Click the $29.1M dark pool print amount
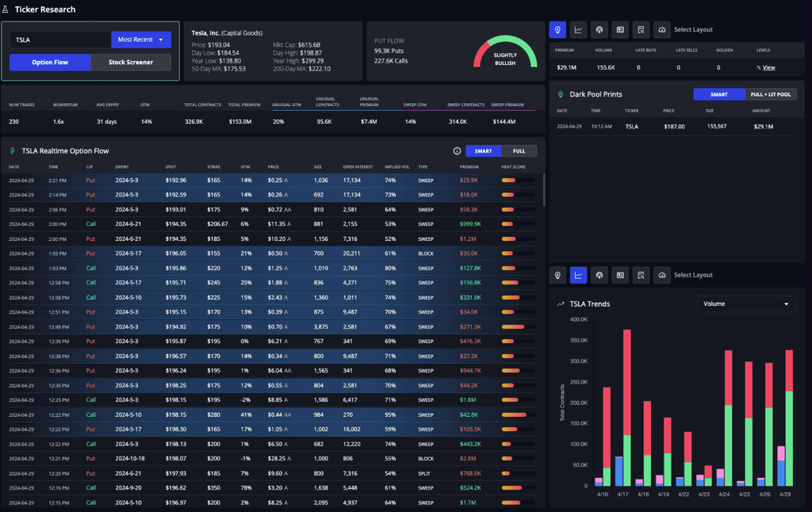The image size is (812, 512). pos(764,127)
